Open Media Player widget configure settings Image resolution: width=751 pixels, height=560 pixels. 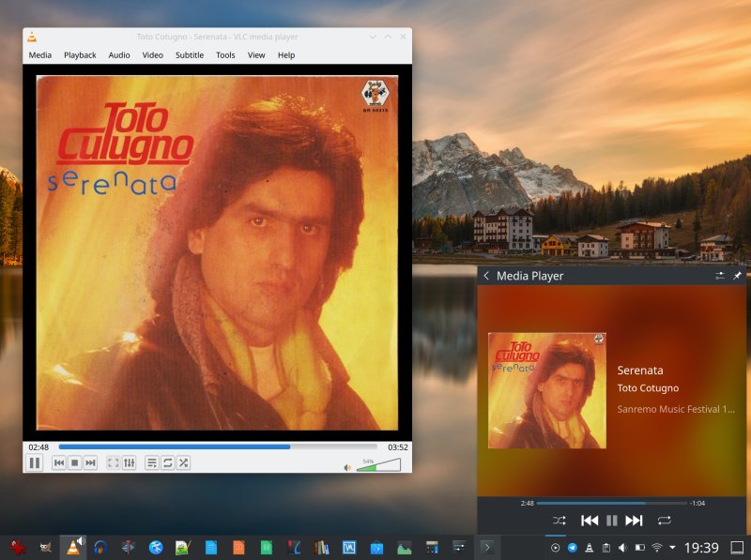[x=719, y=276]
